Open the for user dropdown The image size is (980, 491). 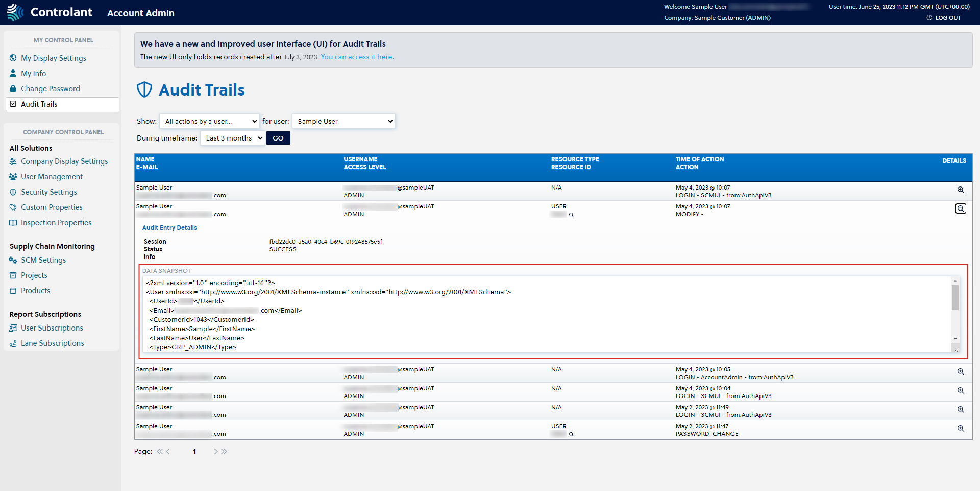[344, 121]
